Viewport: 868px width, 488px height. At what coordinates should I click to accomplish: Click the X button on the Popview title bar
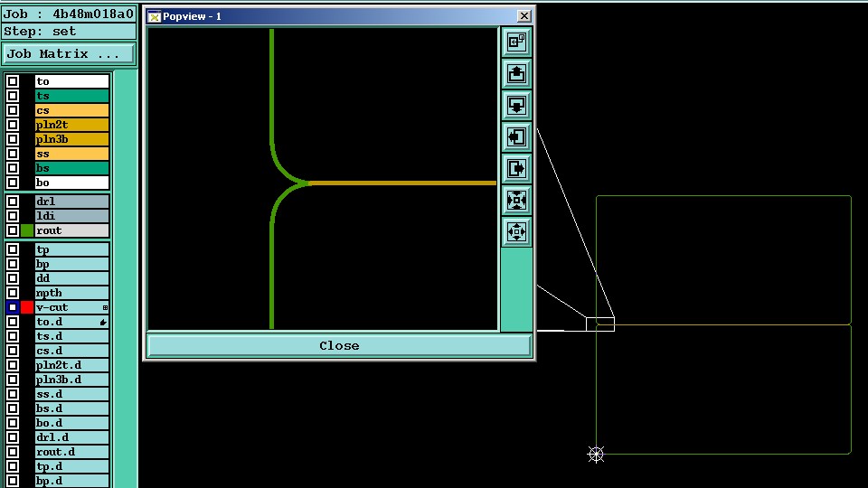pos(524,16)
